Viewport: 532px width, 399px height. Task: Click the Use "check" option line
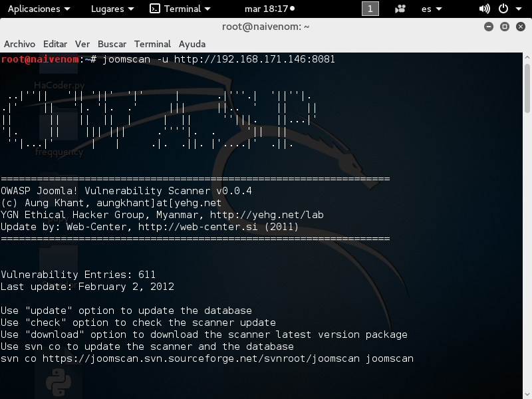[138, 323]
